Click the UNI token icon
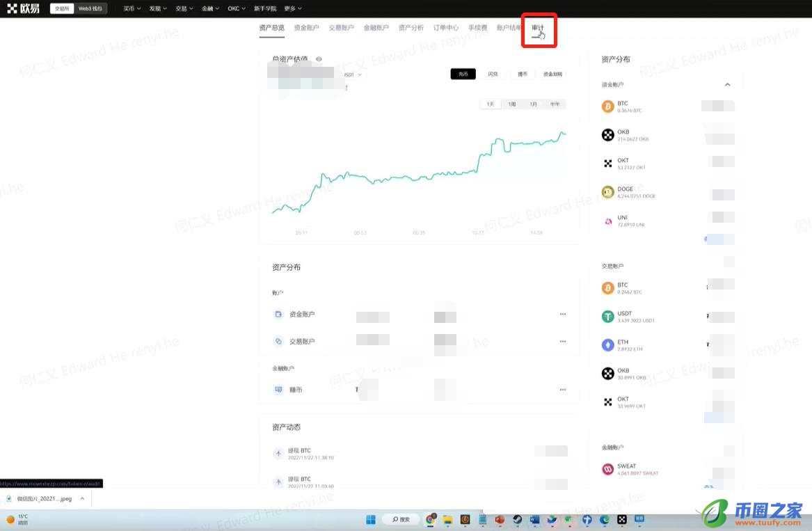This screenshot has width=812, height=531. tap(607, 221)
